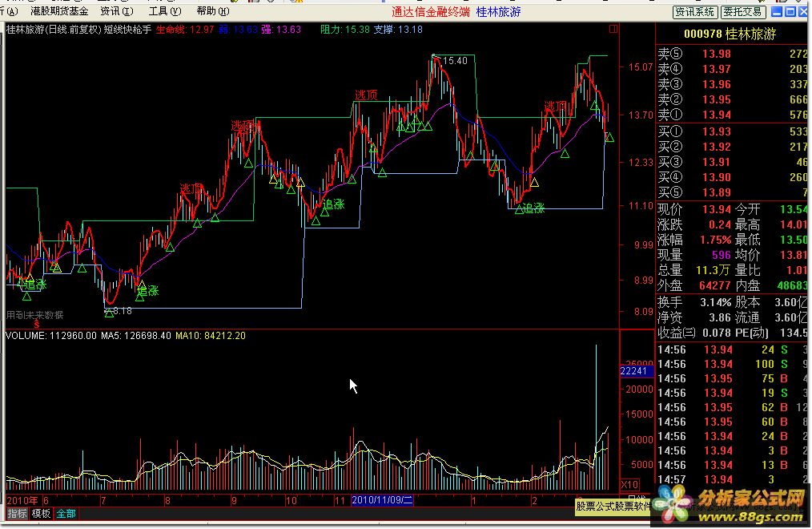Screen dimensions: 812x529
Task: Switch to the 全部 tab
Action: pyautogui.click(x=66, y=514)
